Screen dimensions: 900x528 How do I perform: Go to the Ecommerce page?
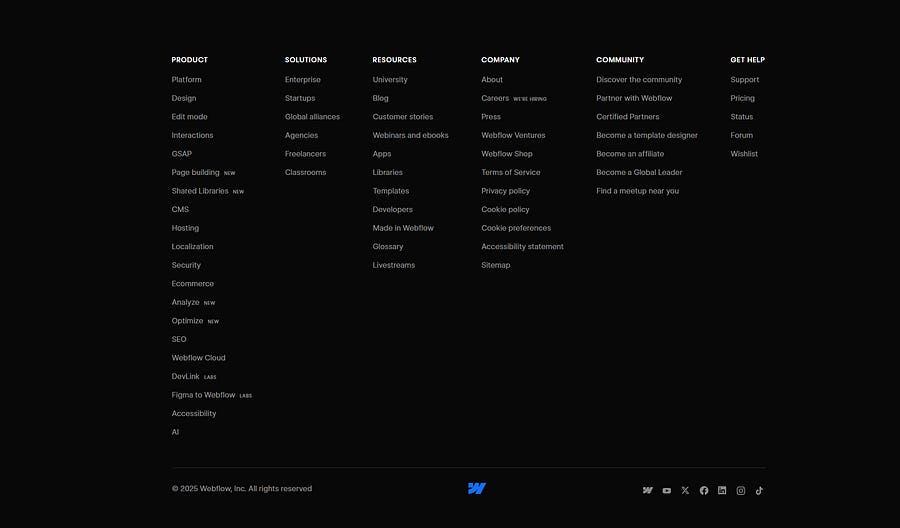coord(193,284)
